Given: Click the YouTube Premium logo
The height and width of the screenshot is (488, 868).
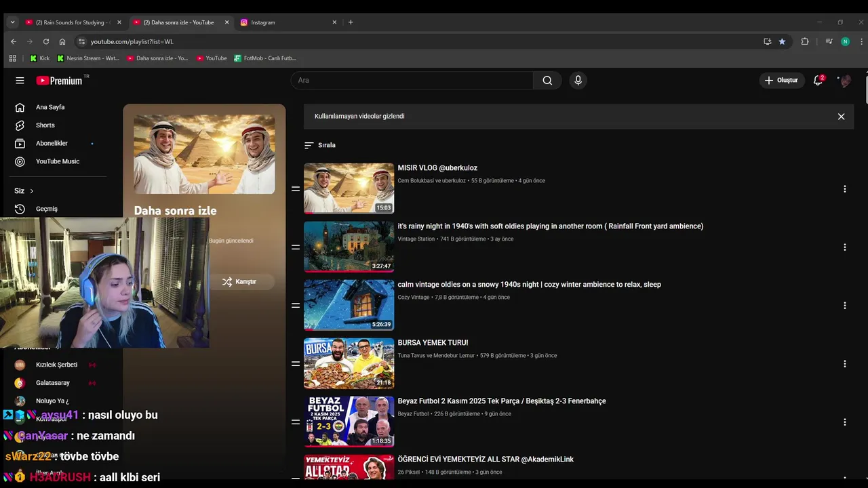Looking at the screenshot, I should point(59,80).
